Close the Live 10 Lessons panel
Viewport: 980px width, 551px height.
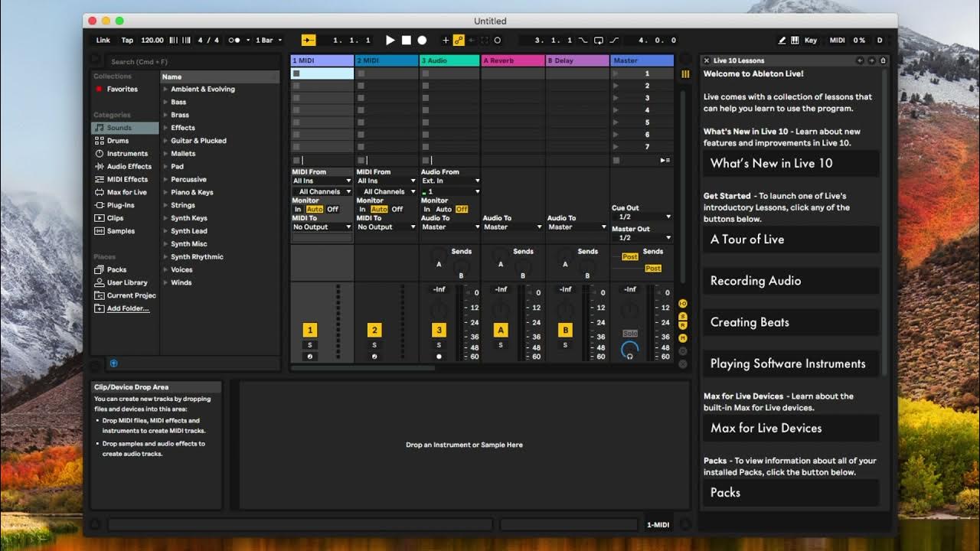[707, 60]
